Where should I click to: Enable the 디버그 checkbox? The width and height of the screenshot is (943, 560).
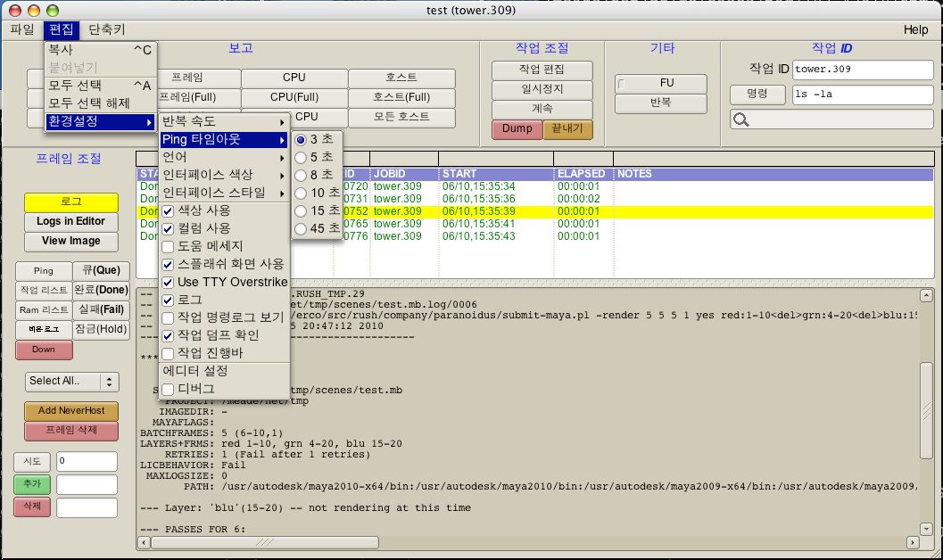[168, 390]
